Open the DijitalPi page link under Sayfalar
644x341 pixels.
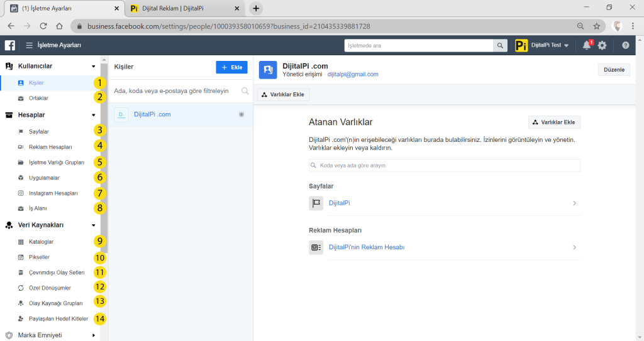point(339,203)
